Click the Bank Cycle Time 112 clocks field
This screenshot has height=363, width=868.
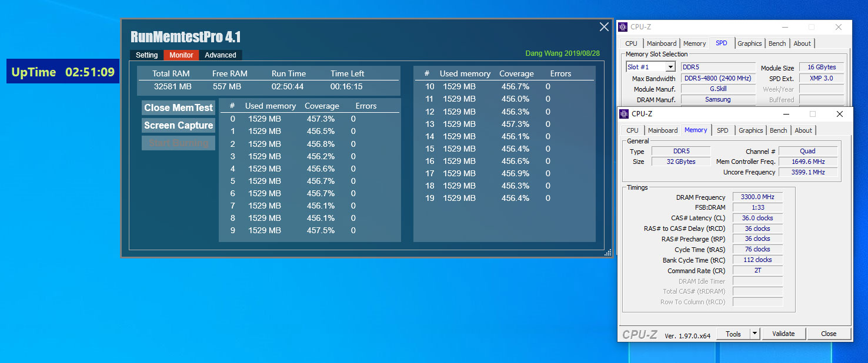757,260
